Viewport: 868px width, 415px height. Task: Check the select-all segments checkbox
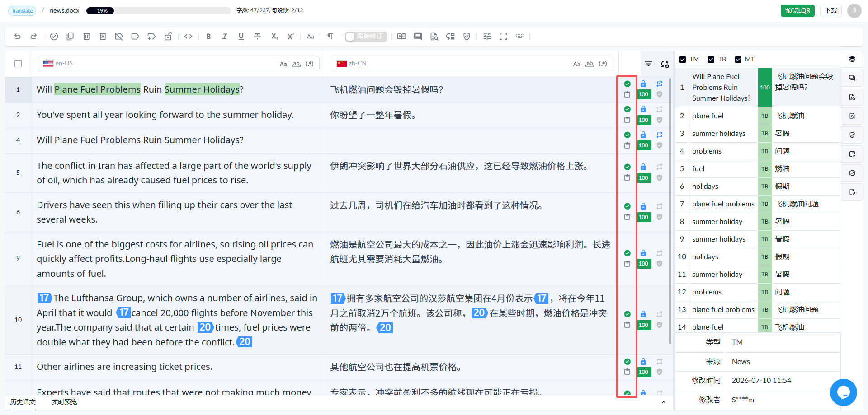[18, 64]
